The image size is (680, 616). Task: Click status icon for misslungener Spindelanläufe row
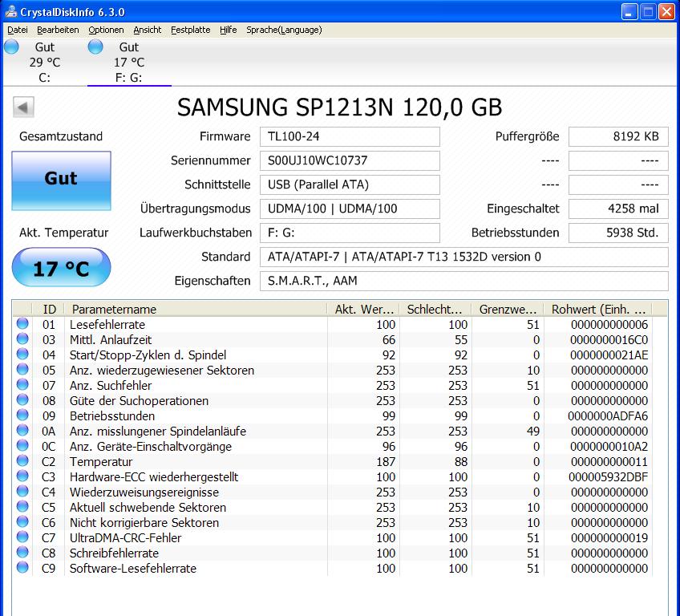tap(22, 431)
